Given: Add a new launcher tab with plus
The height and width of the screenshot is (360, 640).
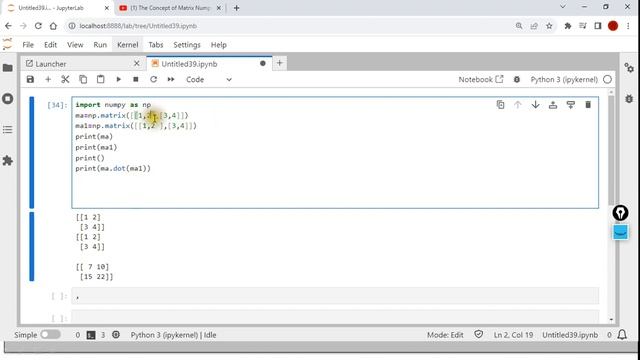Looking at the screenshot, I should tap(280, 63).
